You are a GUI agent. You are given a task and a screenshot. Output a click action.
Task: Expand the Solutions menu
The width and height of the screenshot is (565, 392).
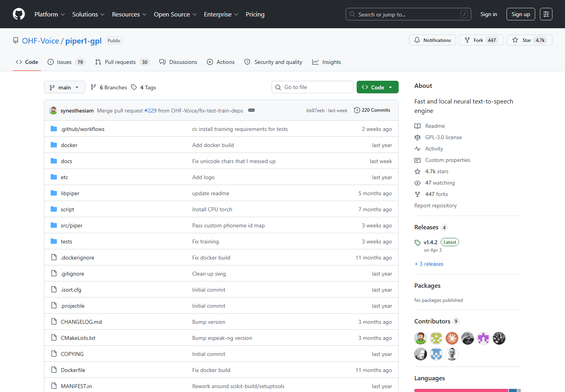point(88,14)
